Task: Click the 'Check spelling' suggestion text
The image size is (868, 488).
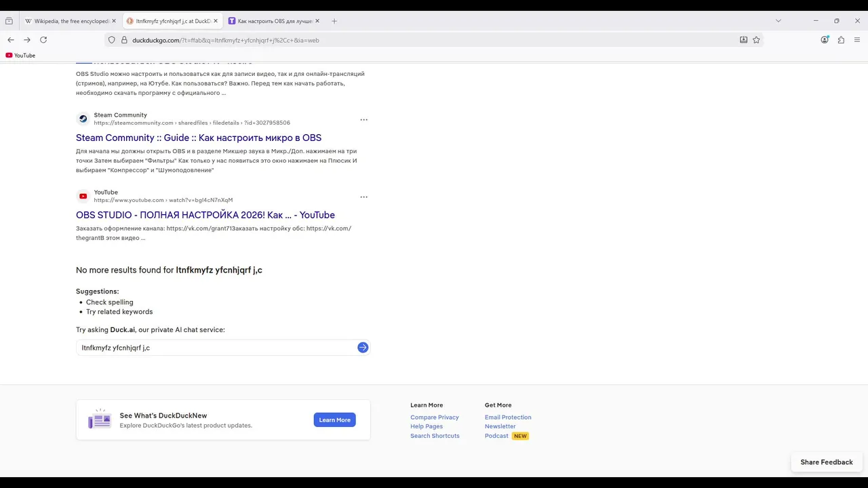Action: click(x=110, y=302)
